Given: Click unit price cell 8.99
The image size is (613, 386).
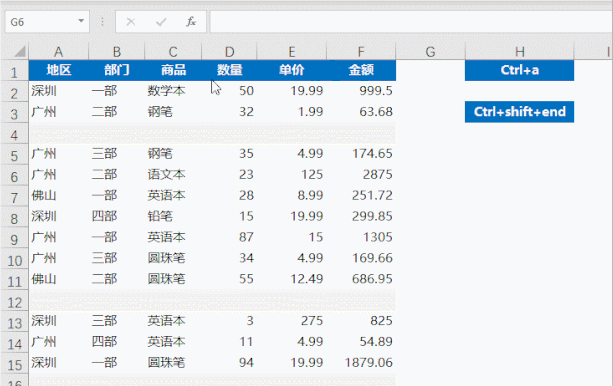Looking at the screenshot, I should [292, 195].
